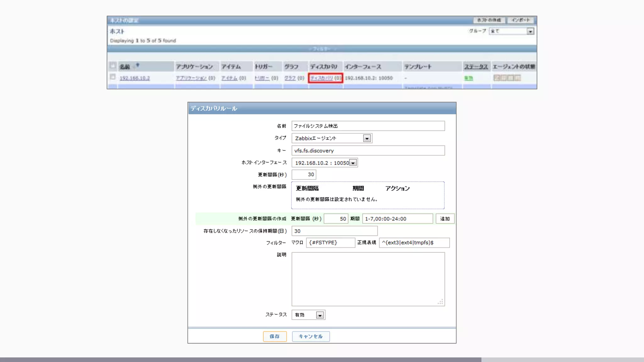644x362 pixels.
Task: Click the キー field with vfs.fs.discovery
Action: tap(368, 151)
